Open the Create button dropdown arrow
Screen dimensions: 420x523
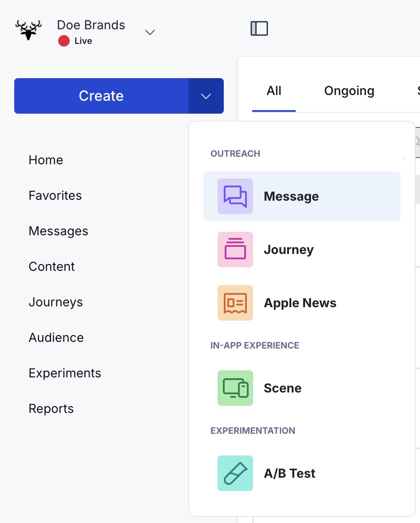click(x=206, y=96)
